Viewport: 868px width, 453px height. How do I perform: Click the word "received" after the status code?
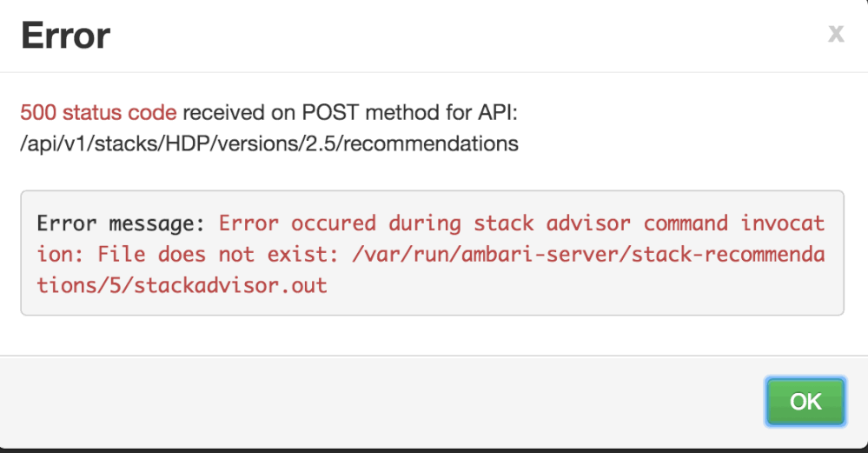(x=222, y=113)
